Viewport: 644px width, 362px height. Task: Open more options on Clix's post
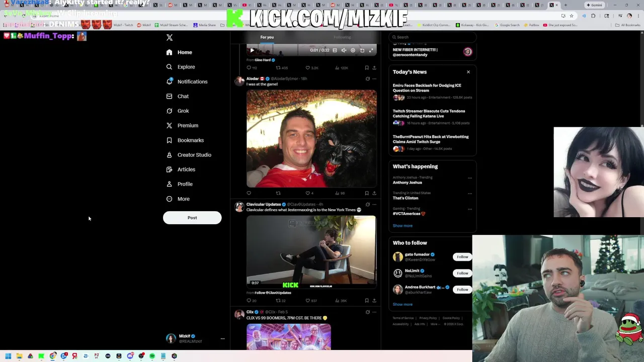click(374, 312)
